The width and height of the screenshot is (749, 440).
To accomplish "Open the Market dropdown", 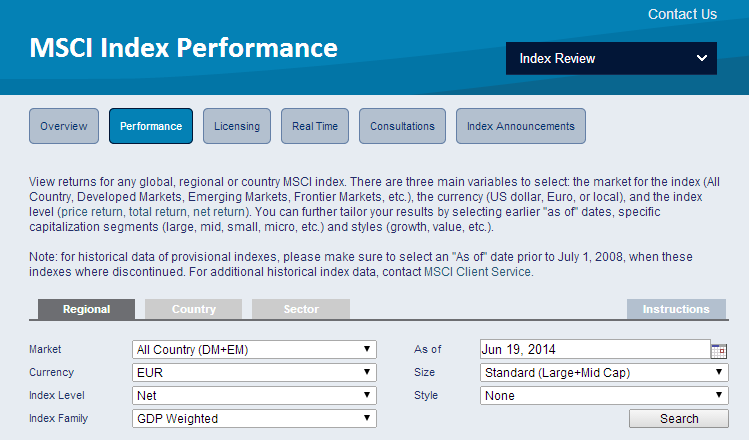I will coord(254,349).
